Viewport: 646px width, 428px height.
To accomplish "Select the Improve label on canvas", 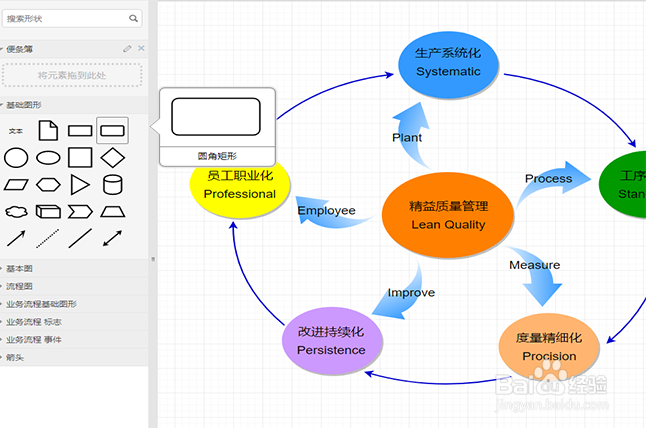I will [411, 292].
